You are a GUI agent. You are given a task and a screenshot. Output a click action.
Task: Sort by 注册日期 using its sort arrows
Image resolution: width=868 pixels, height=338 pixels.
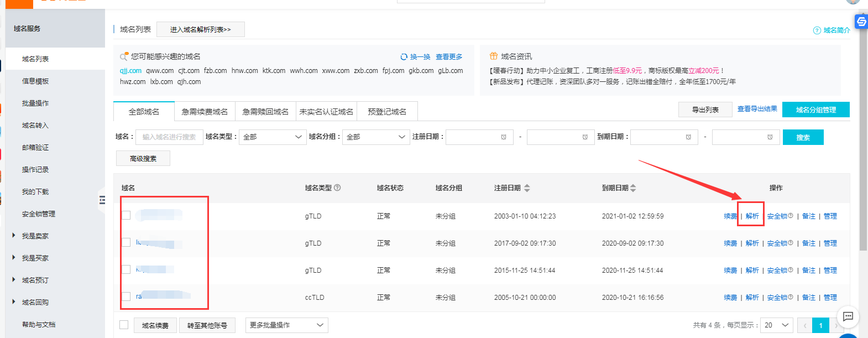(527, 188)
